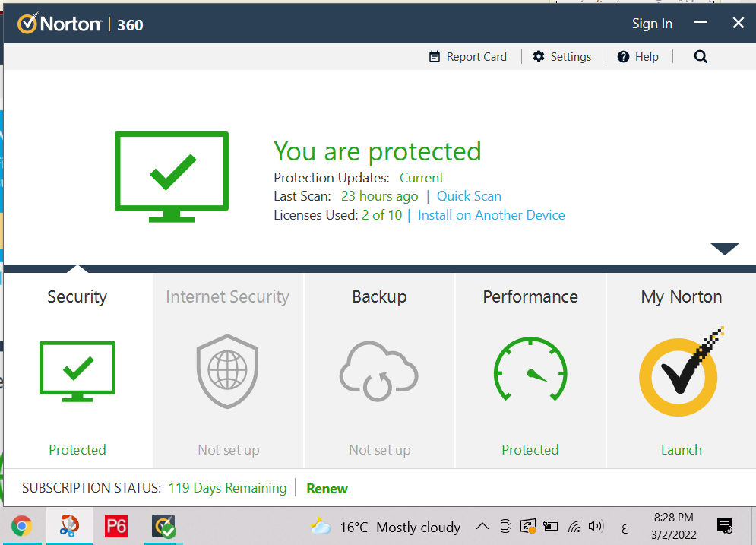Select the Security tab
Viewport: 756px width, 545px height.
(x=77, y=370)
